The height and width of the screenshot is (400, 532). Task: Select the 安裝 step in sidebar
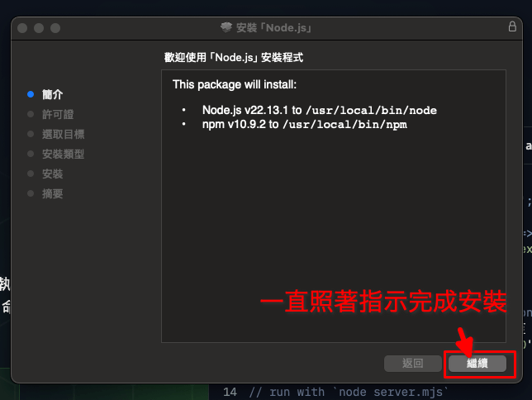pos(53,174)
